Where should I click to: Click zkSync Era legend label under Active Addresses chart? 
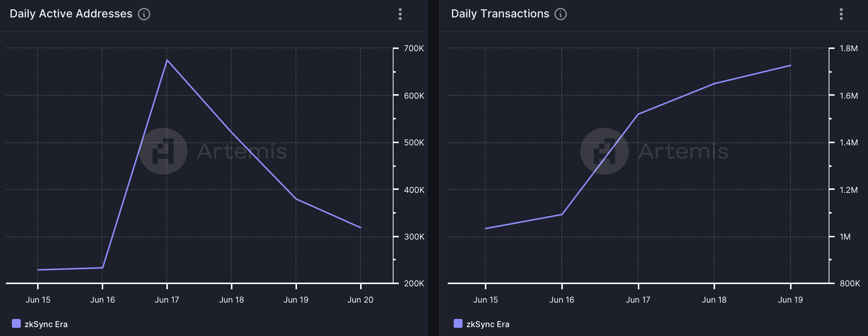click(x=46, y=324)
